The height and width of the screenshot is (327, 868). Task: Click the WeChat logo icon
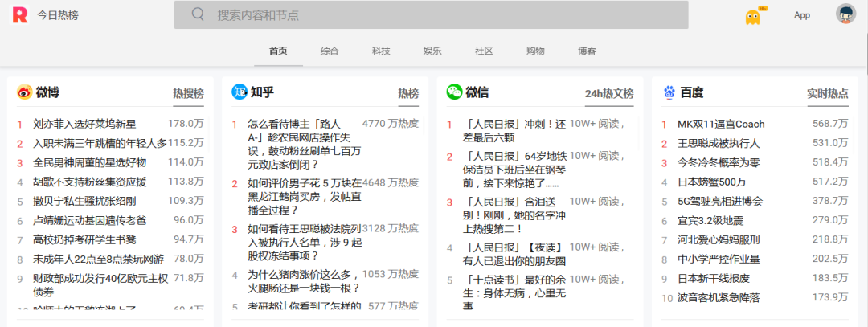pyautogui.click(x=454, y=92)
